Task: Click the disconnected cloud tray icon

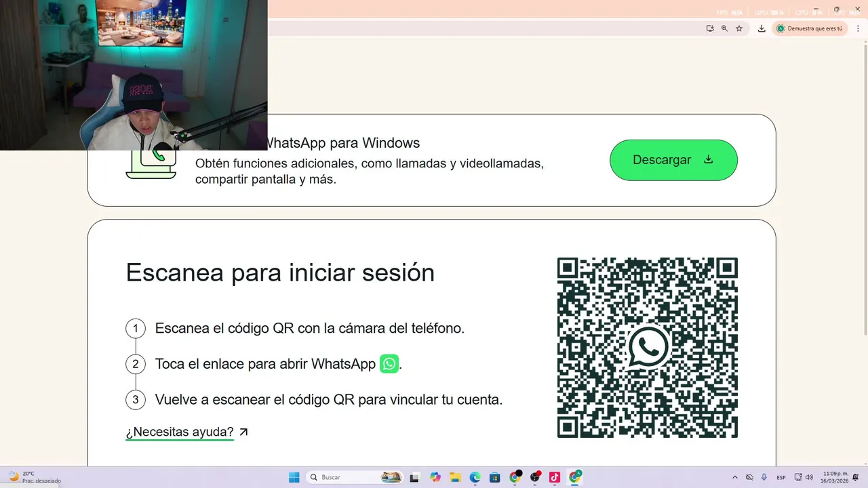Action: pos(749,477)
